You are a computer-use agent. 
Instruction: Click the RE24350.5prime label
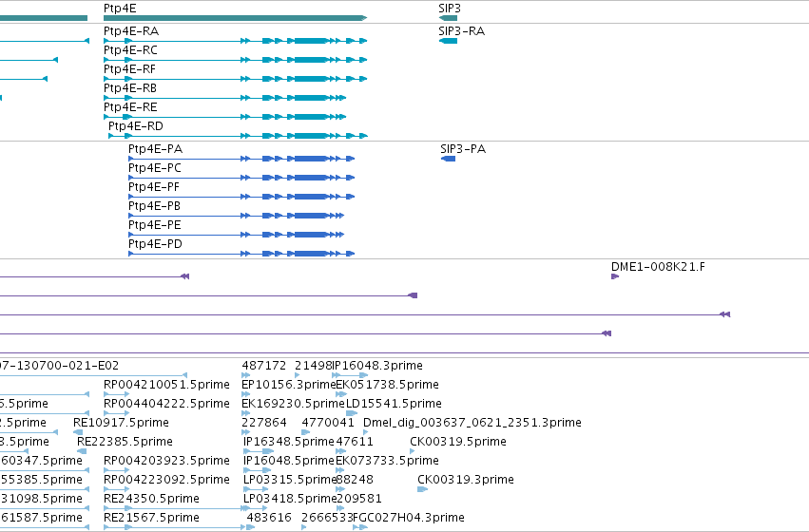click(152, 499)
